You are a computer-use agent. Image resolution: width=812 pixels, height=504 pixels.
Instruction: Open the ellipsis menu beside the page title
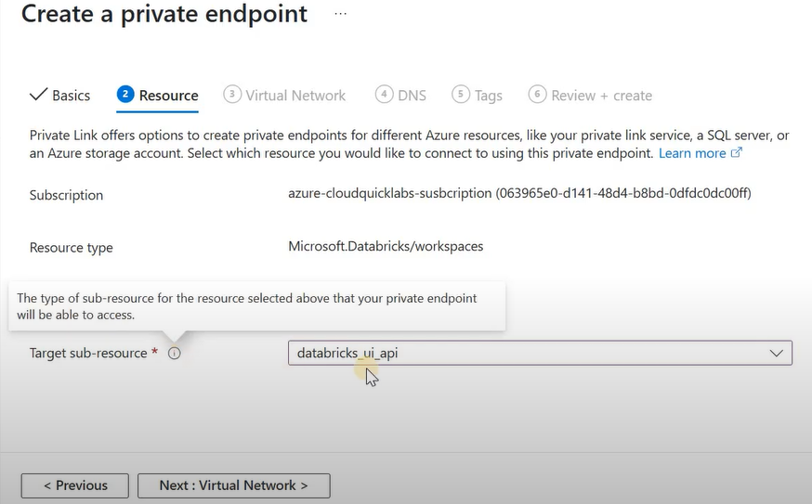341,15
